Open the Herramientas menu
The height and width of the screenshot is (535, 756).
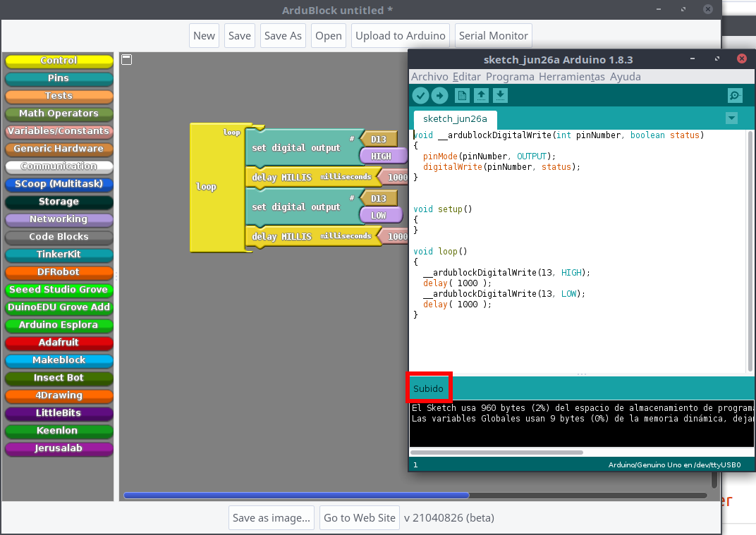coord(571,77)
